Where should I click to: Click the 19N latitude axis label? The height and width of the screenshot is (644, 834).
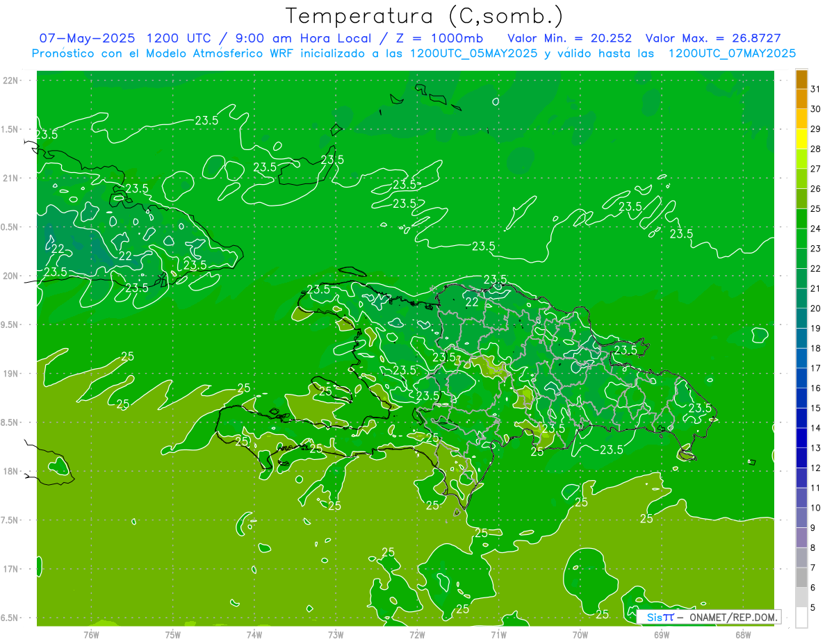point(11,374)
